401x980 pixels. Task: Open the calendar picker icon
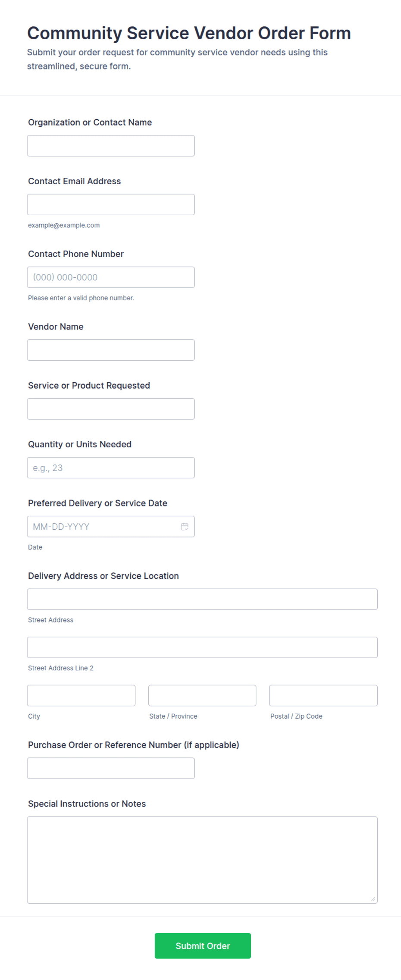point(185,526)
